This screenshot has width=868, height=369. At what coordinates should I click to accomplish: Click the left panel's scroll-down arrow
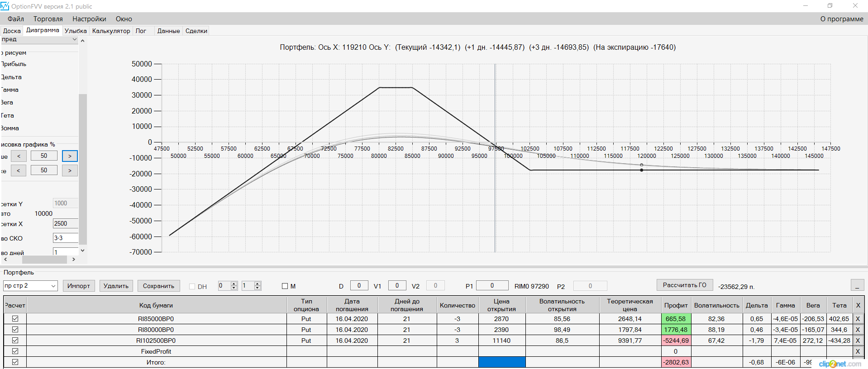click(82, 250)
